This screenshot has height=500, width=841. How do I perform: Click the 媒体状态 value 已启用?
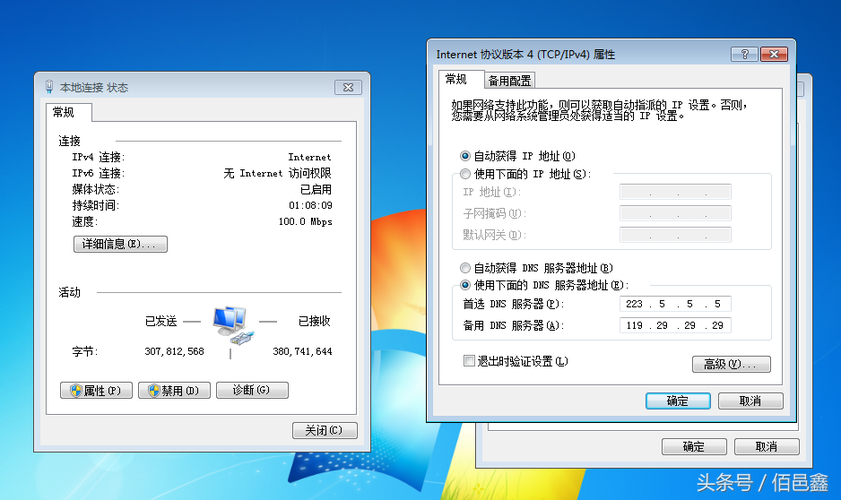pyautogui.click(x=316, y=189)
